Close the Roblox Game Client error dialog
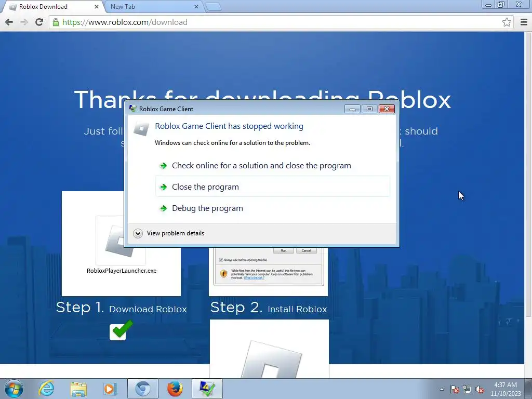The image size is (532, 399). (x=387, y=109)
